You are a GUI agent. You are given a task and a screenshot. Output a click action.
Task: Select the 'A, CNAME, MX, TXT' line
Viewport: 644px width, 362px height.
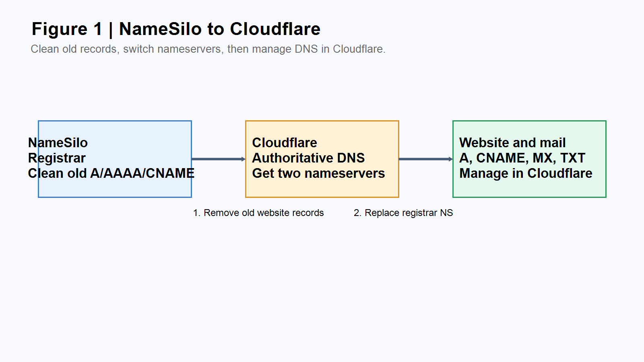(522, 158)
